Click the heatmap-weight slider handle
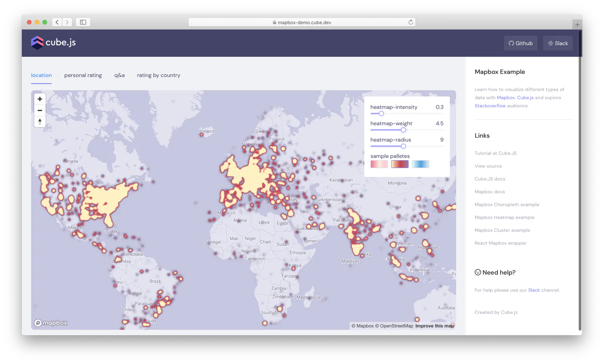 pos(403,130)
